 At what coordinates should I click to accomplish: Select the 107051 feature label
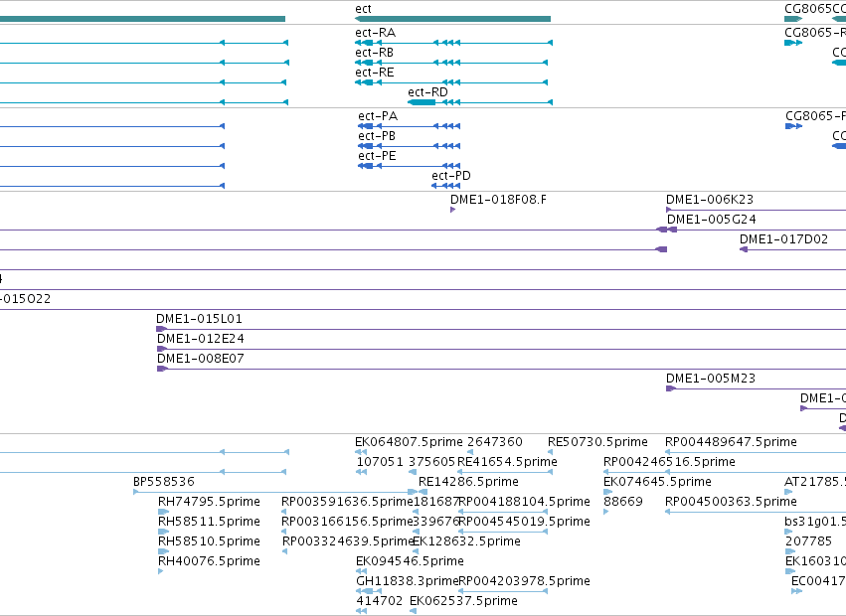[380, 463]
